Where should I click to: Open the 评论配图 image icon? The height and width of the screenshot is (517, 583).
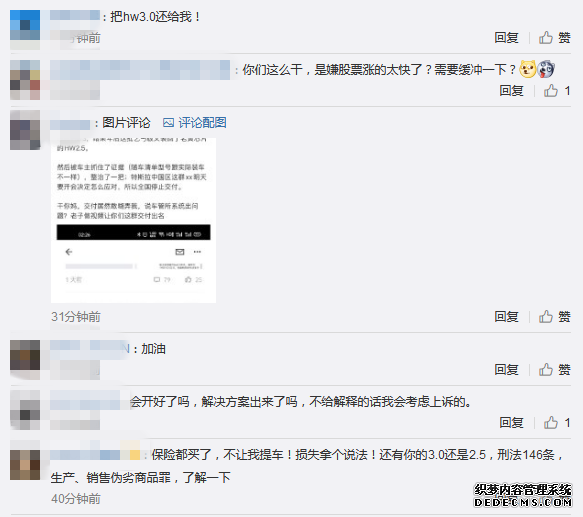pyautogui.click(x=168, y=122)
